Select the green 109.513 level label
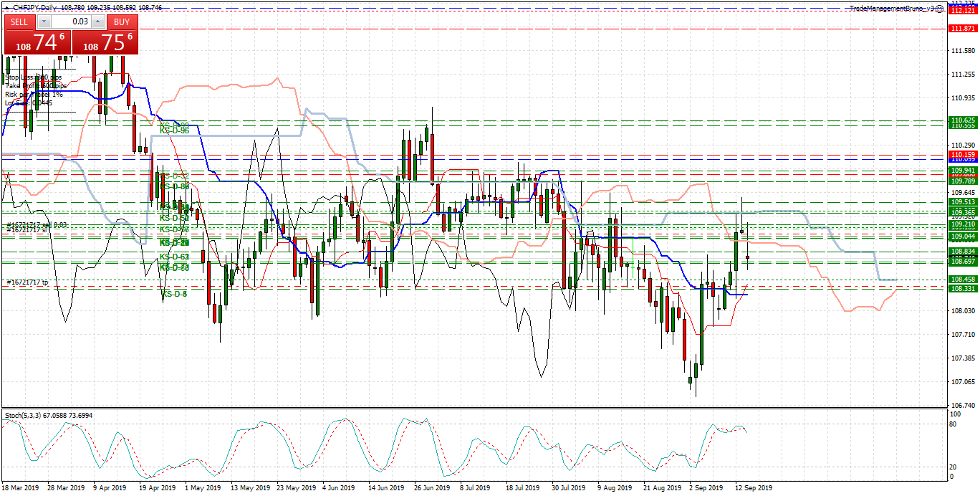Image resolution: width=980 pixels, height=496 pixels. 962,203
